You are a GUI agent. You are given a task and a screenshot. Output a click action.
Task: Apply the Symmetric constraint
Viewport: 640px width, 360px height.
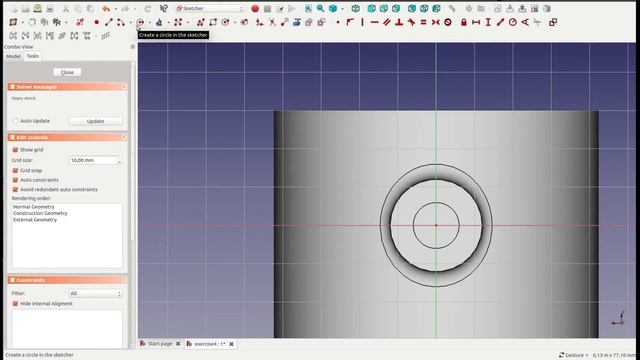(436, 22)
